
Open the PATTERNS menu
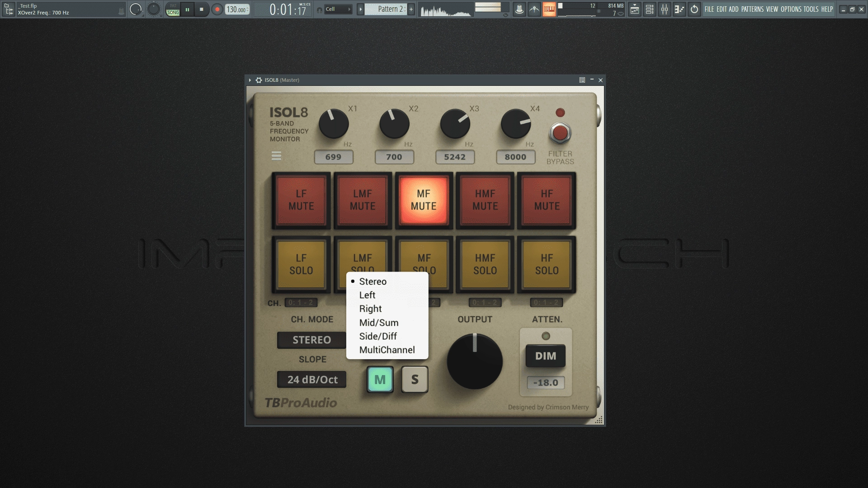[x=752, y=9]
